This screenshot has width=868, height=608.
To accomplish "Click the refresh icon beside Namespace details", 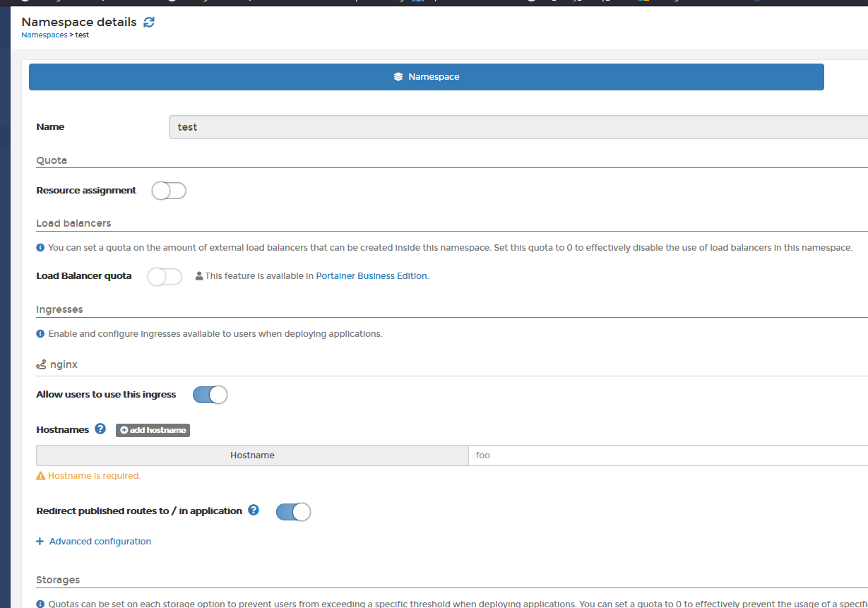I will (149, 22).
